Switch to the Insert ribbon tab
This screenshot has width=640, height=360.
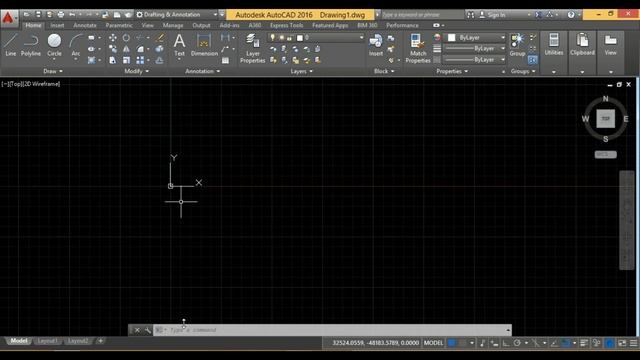coord(57,25)
